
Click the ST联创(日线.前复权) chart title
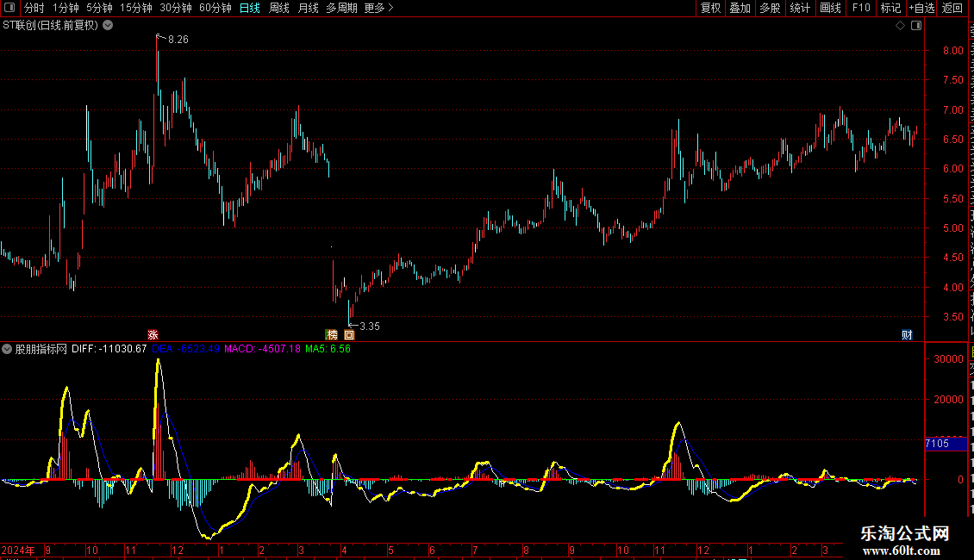[50, 26]
